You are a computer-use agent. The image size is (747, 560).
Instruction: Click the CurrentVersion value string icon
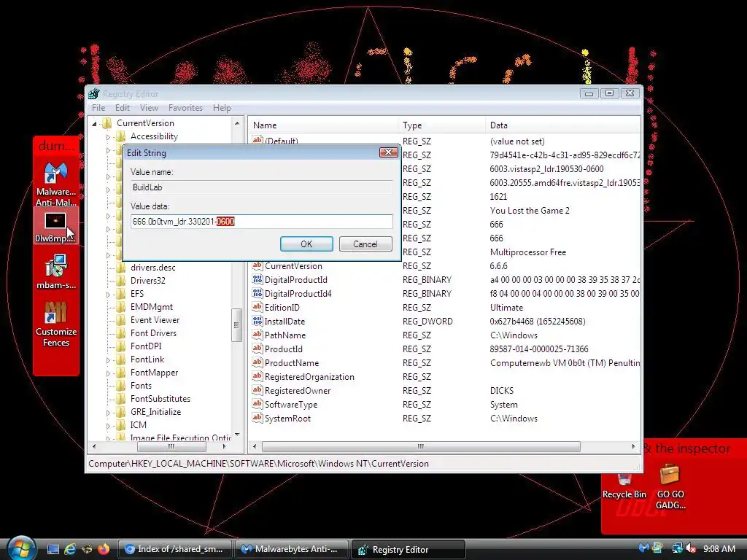(x=258, y=265)
